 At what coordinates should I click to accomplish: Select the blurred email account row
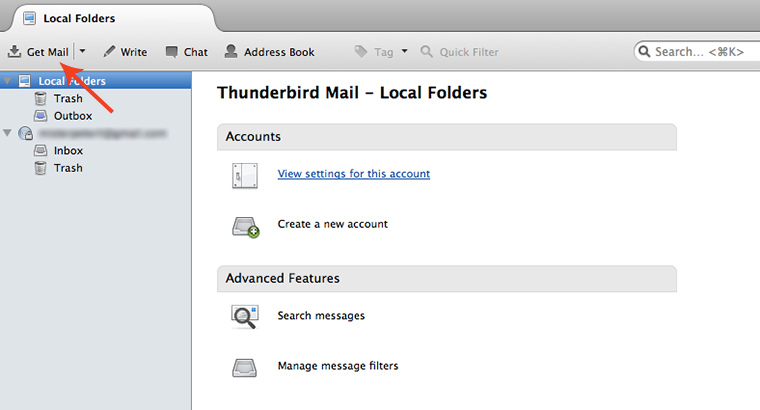pyautogui.click(x=95, y=133)
